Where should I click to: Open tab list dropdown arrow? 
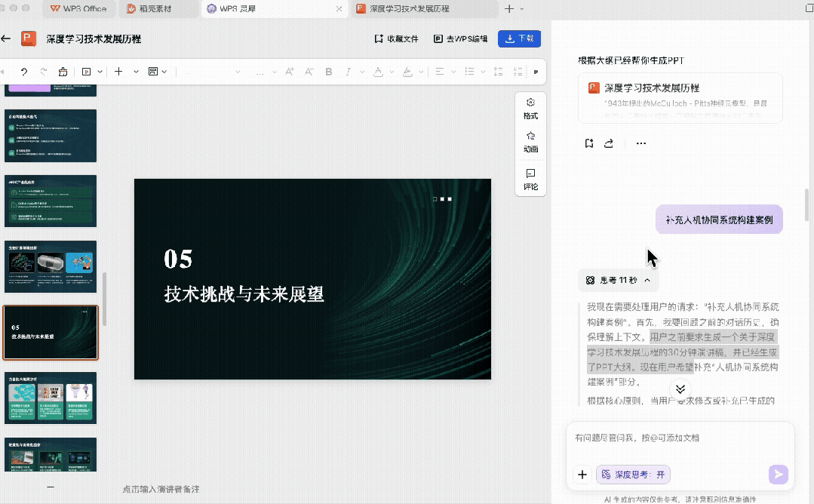pos(522,9)
